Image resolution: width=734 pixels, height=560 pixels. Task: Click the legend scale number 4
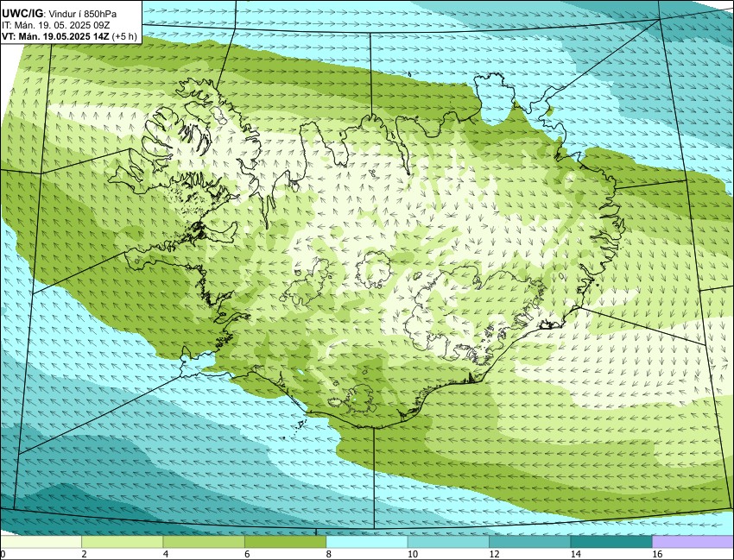pos(165,554)
